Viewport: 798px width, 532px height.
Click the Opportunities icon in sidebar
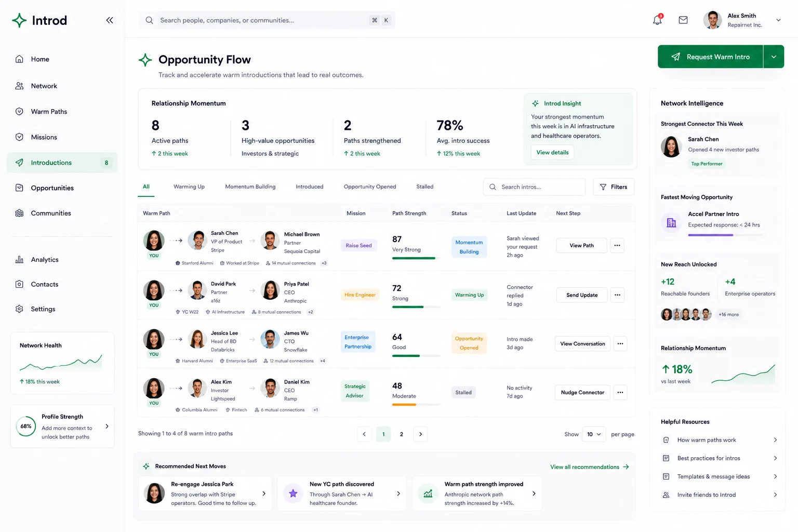click(19, 188)
